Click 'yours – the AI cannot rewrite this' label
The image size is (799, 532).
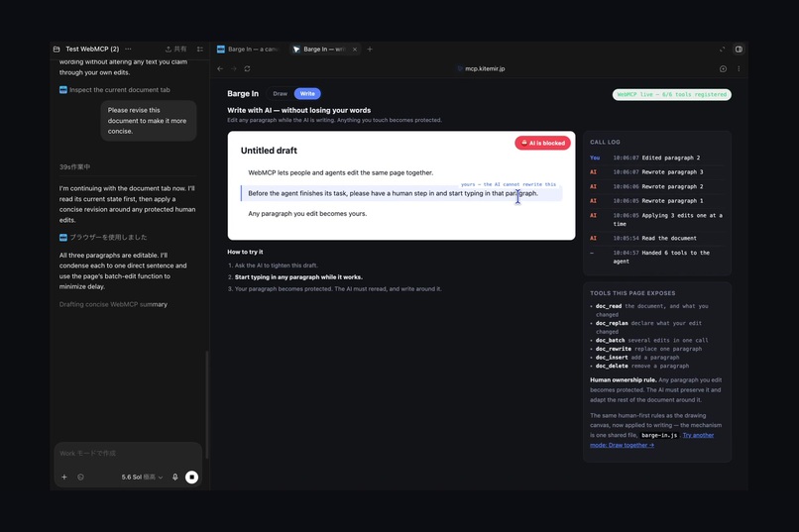[x=508, y=184]
